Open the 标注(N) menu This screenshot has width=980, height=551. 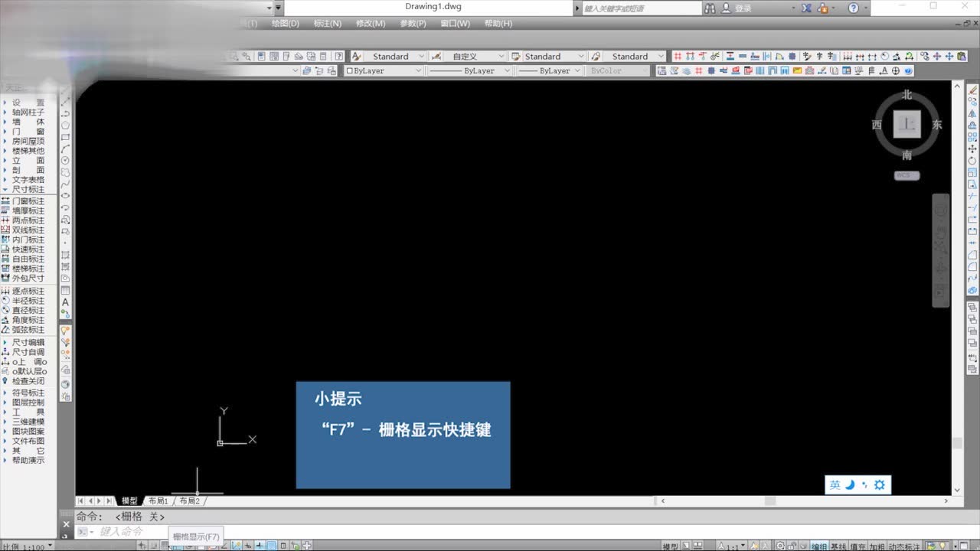click(x=328, y=24)
